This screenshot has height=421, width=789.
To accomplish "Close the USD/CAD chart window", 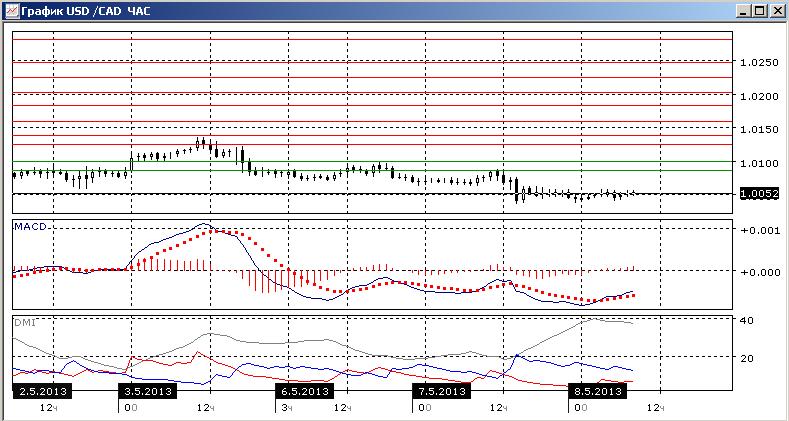I will coord(776,11).
